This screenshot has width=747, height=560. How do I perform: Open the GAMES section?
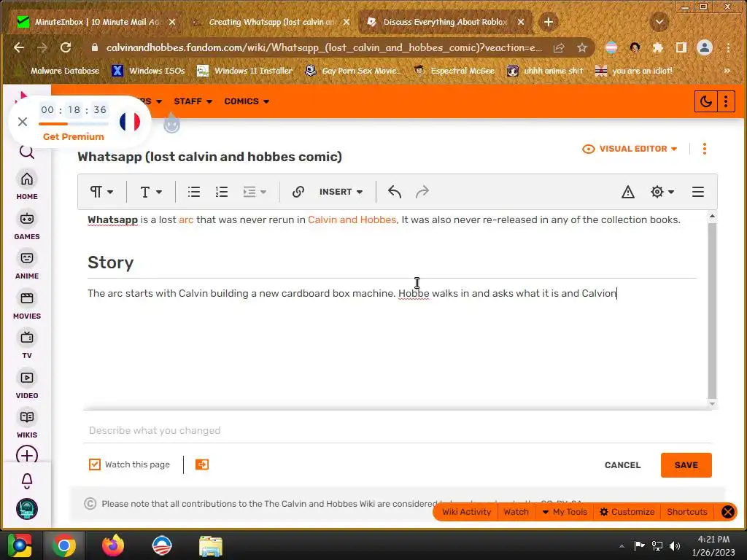pyautogui.click(x=27, y=226)
